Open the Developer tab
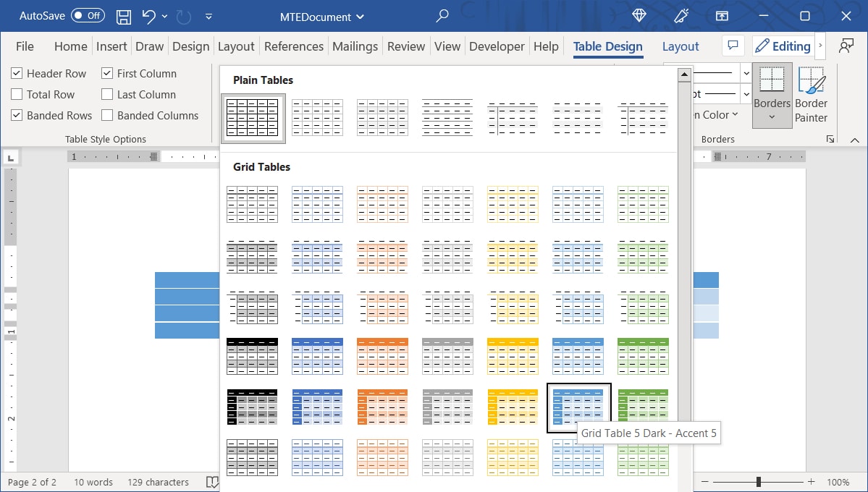Image resolution: width=868 pixels, height=492 pixels. 496,46
